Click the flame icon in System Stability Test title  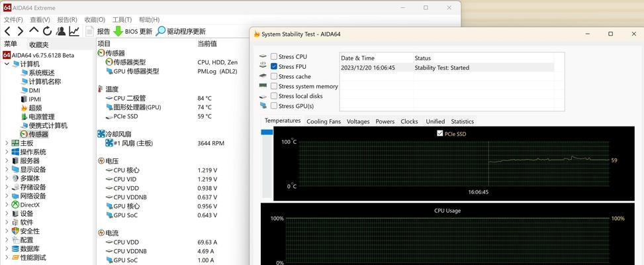click(x=257, y=34)
